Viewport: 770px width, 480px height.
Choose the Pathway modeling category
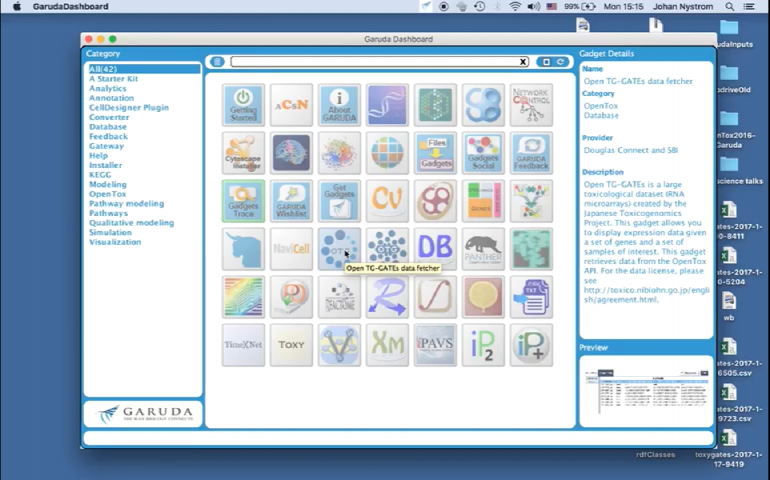[126, 203]
